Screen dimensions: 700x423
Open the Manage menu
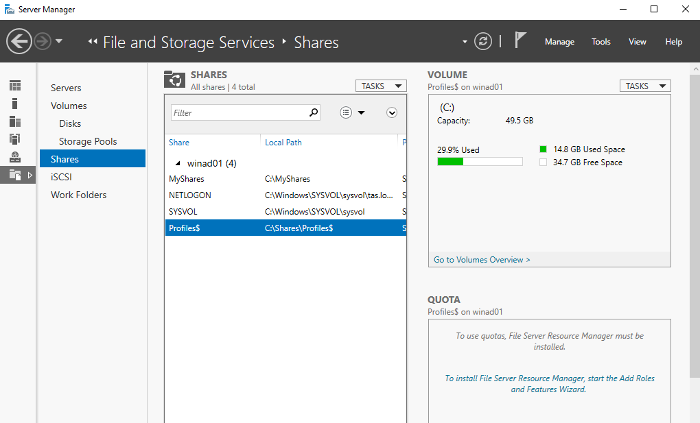pyautogui.click(x=559, y=42)
